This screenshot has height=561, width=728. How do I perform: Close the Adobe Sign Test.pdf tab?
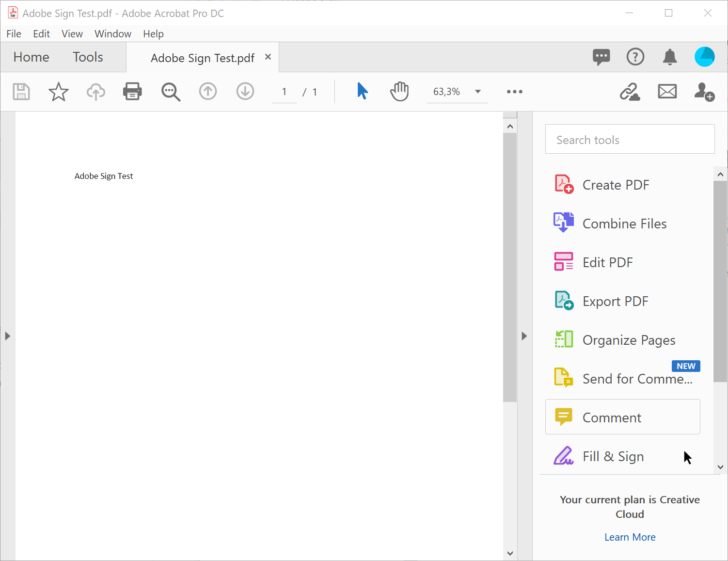268,57
